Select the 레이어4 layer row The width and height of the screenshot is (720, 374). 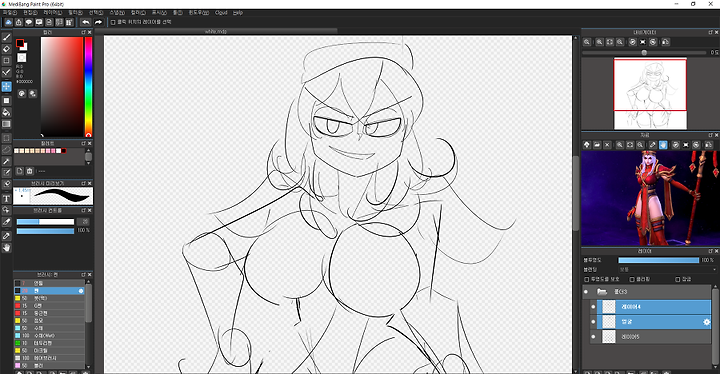(x=654, y=306)
